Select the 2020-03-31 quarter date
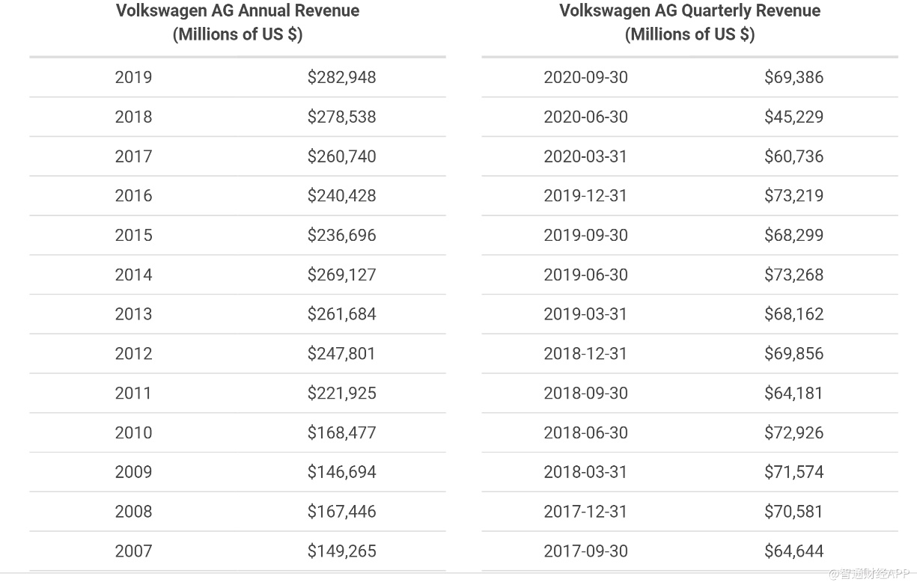 [585, 156]
